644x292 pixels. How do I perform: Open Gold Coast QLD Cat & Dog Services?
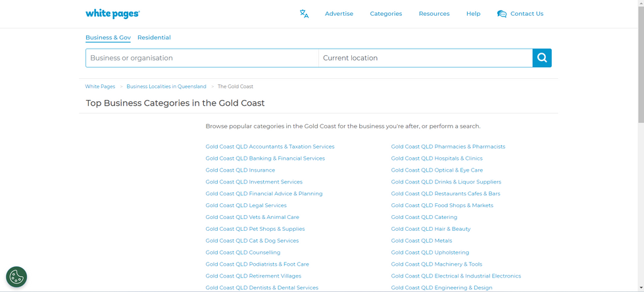pyautogui.click(x=252, y=241)
